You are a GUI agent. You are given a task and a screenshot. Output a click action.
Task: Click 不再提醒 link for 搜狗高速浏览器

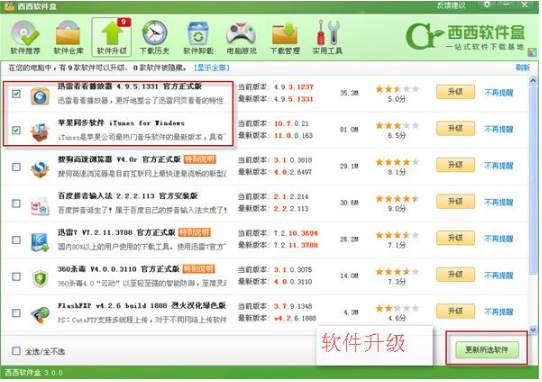(x=498, y=166)
